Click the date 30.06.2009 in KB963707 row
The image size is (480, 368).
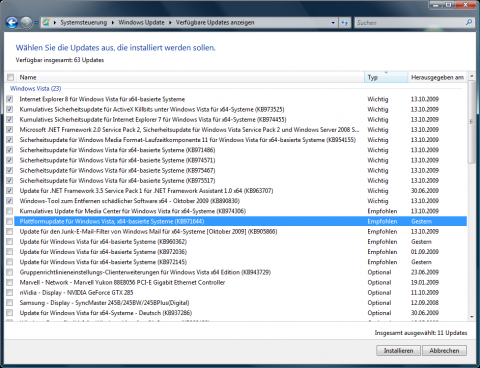pos(425,191)
